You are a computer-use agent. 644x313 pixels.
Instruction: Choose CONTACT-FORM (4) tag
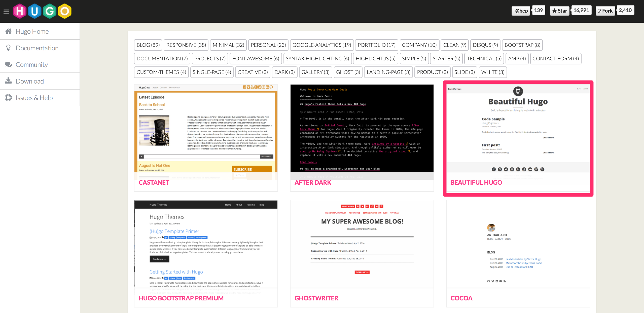click(556, 59)
